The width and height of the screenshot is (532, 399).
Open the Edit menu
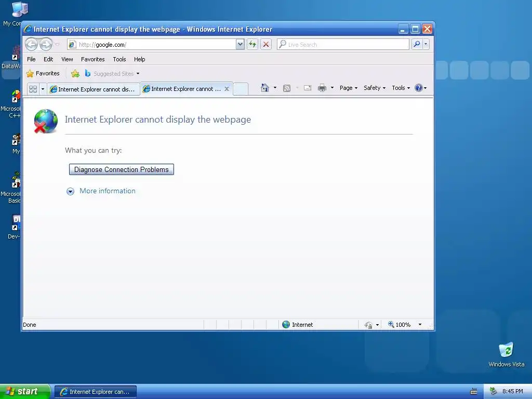coord(48,59)
